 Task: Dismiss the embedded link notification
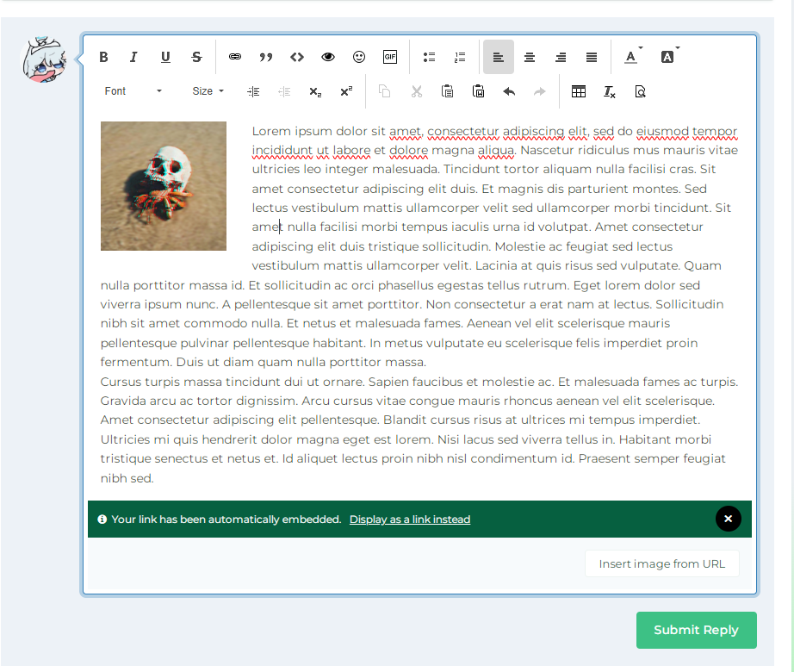729,519
